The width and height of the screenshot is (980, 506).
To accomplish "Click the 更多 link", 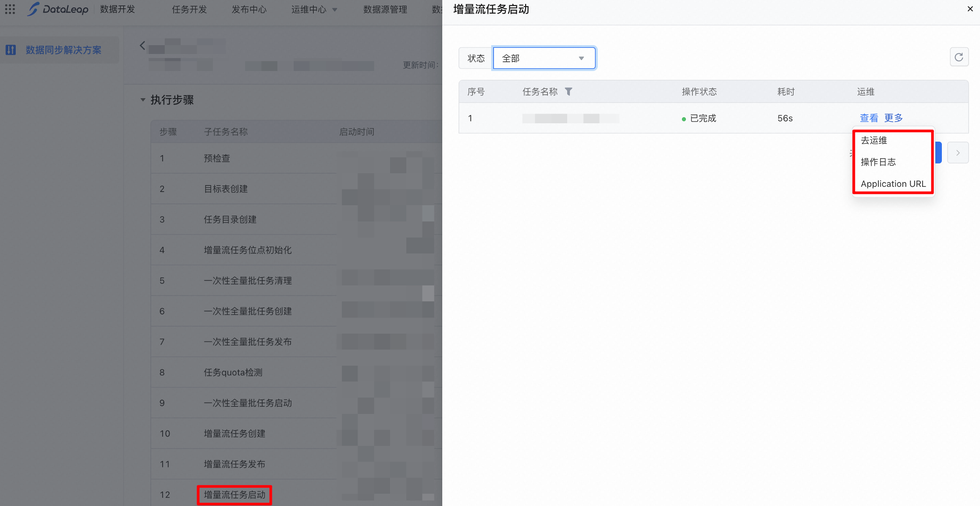I will pyautogui.click(x=893, y=118).
